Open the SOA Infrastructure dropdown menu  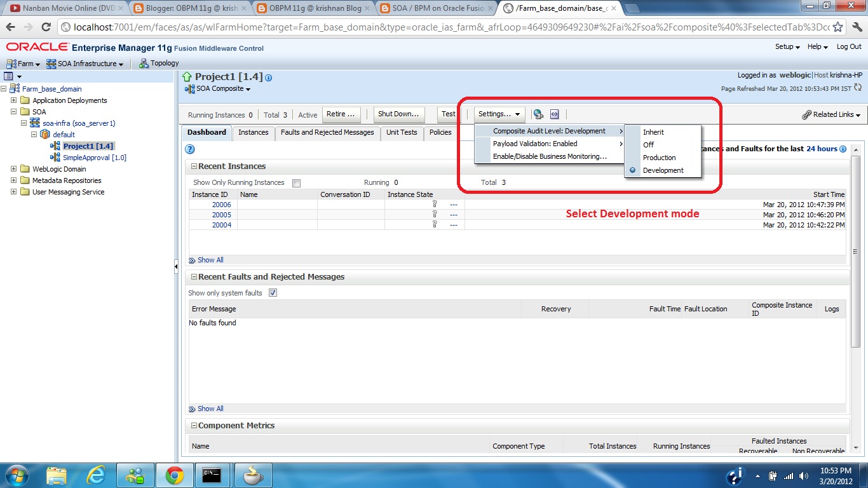pyautogui.click(x=85, y=64)
